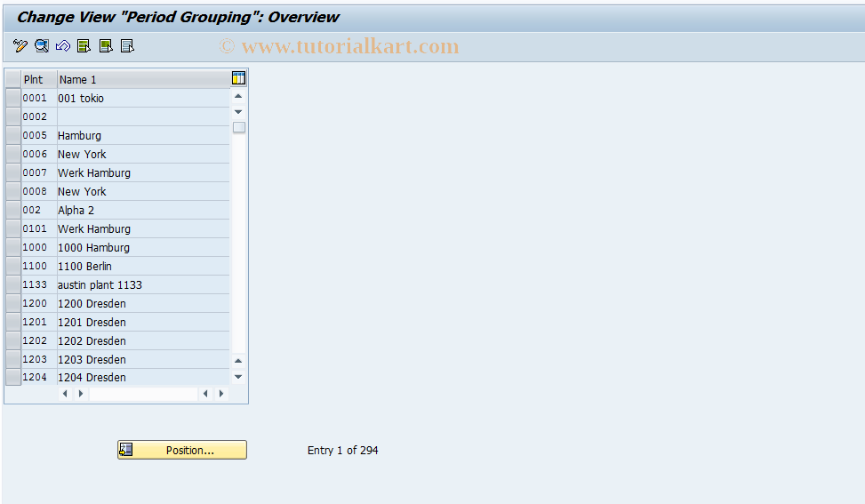This screenshot has height=504, width=865.
Task: Click the left-side horizontal scroll right arrow
Action: [81, 394]
